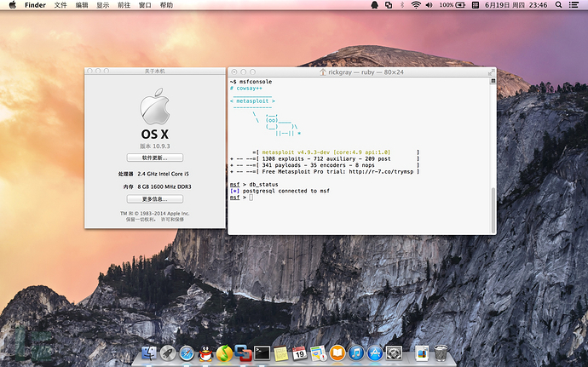Click memory text 8 GB 1600 MHz DDR3
588x367 pixels.
point(164,186)
